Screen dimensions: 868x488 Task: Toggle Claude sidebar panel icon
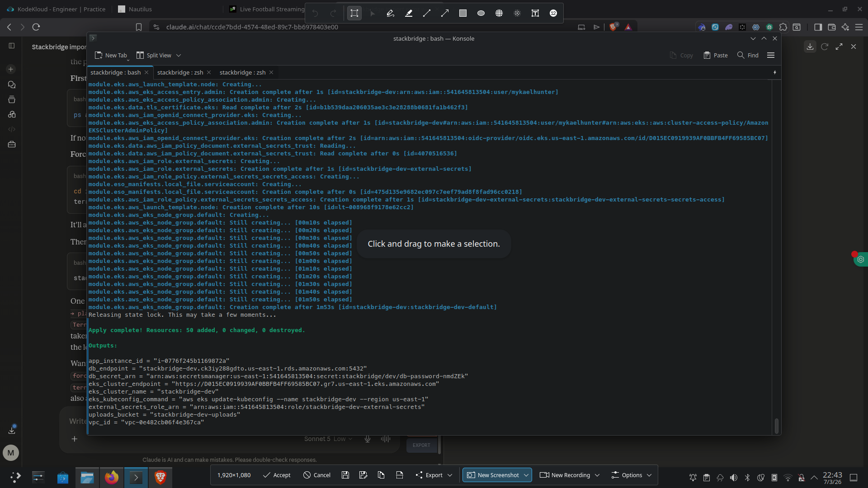point(12,46)
